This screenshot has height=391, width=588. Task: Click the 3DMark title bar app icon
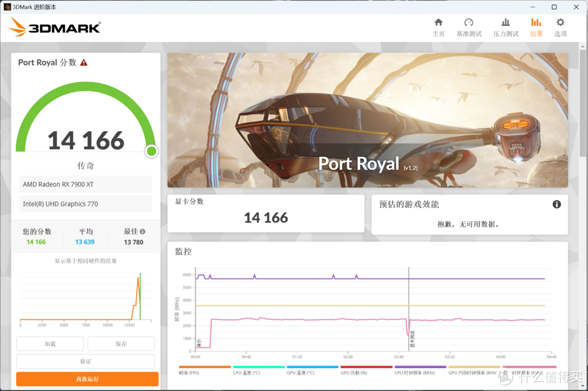pyautogui.click(x=7, y=7)
